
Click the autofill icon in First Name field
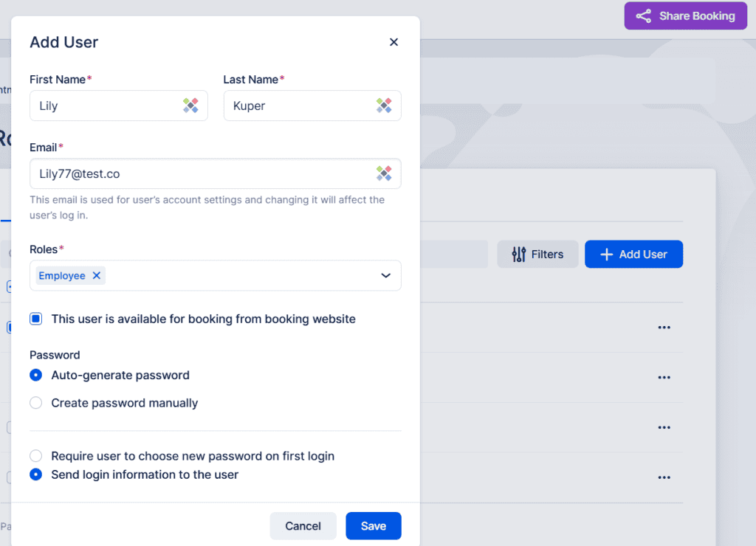(191, 105)
